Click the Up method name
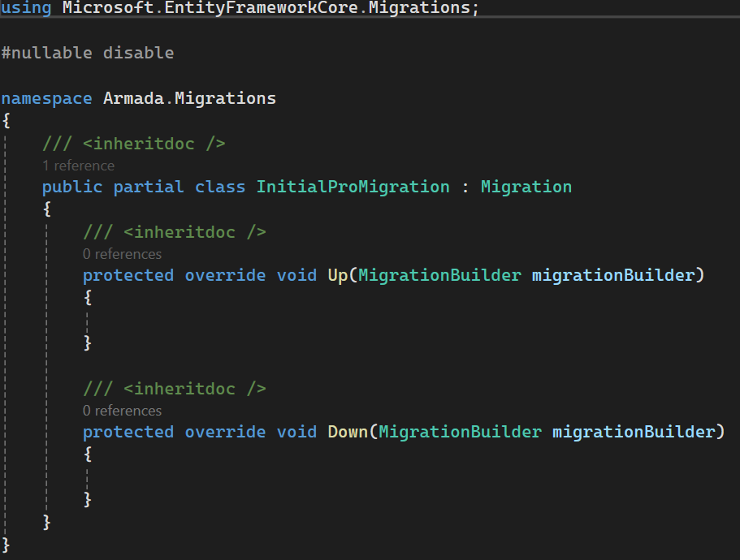The width and height of the screenshot is (740, 560). tap(337, 275)
